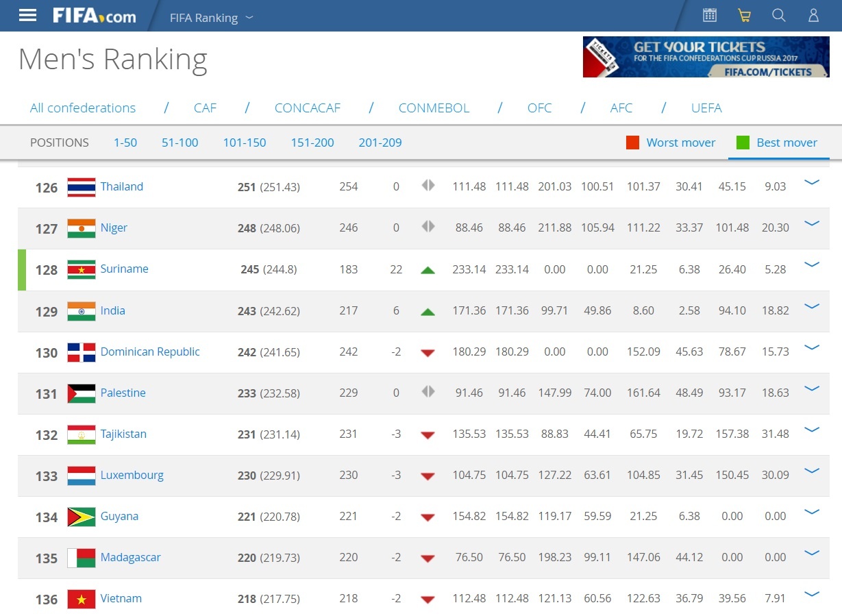842x616 pixels.
Task: Select the UEFA confederation tab
Action: pyautogui.click(x=706, y=108)
